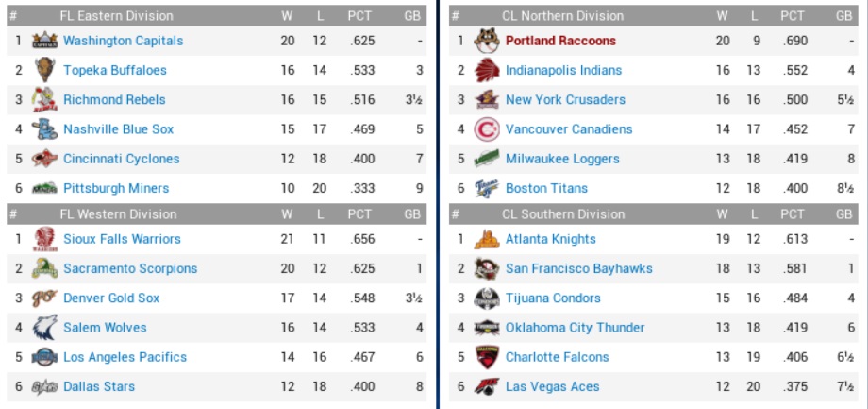The height and width of the screenshot is (409, 868).
Task: Go to the Denver Gold Sox page
Action: [x=111, y=298]
